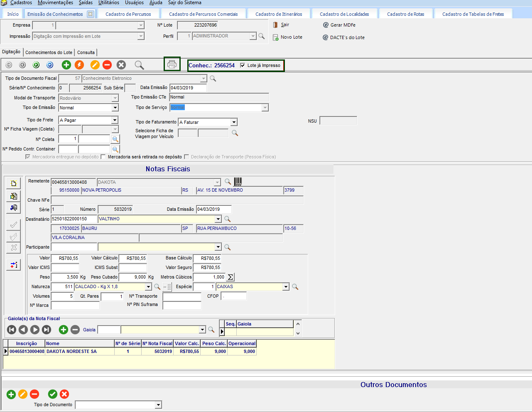This screenshot has height=412, width=532.
Task: Expand the Tipo de Faturamento dropdown
Action: click(234, 122)
